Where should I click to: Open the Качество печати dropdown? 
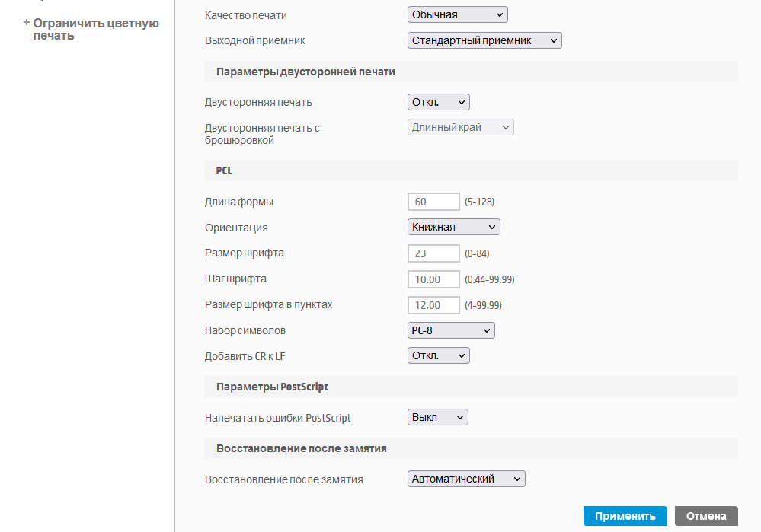457,14
